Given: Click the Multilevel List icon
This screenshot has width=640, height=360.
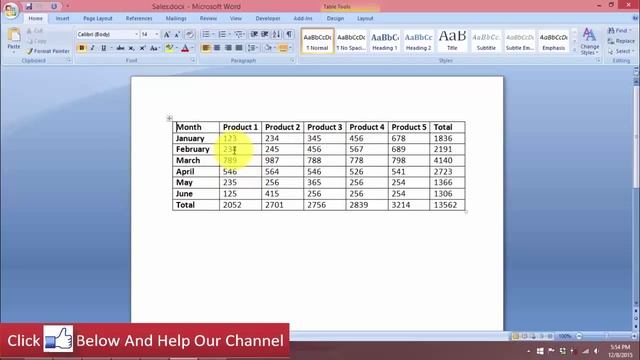Looking at the screenshot, I should pyautogui.click(x=238, y=34).
